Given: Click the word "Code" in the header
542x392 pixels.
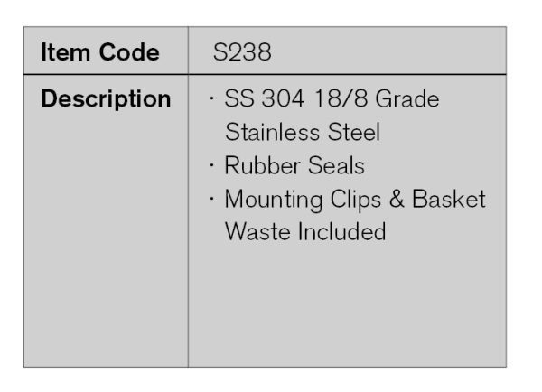Looking at the screenshot, I should pos(130,53).
